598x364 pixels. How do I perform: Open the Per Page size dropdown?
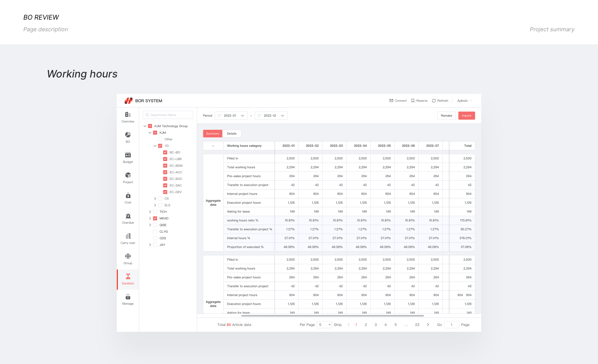click(x=324, y=325)
